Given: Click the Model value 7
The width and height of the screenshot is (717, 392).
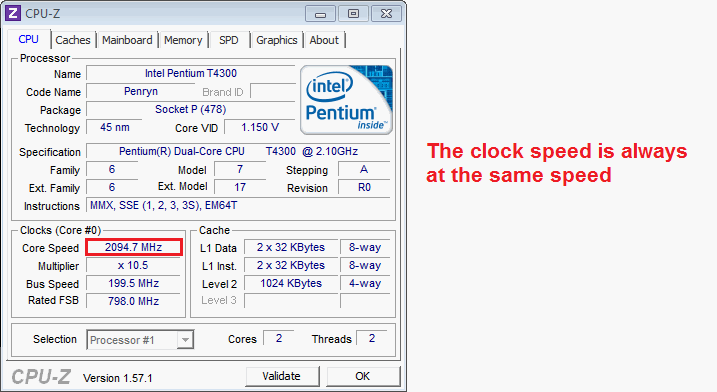Looking at the screenshot, I should (240, 170).
